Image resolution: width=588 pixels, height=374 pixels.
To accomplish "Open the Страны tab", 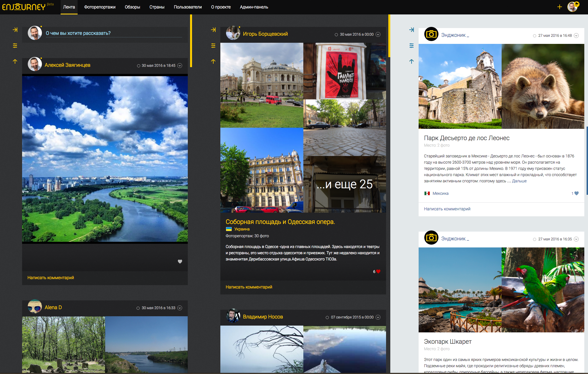I will [x=157, y=7].
